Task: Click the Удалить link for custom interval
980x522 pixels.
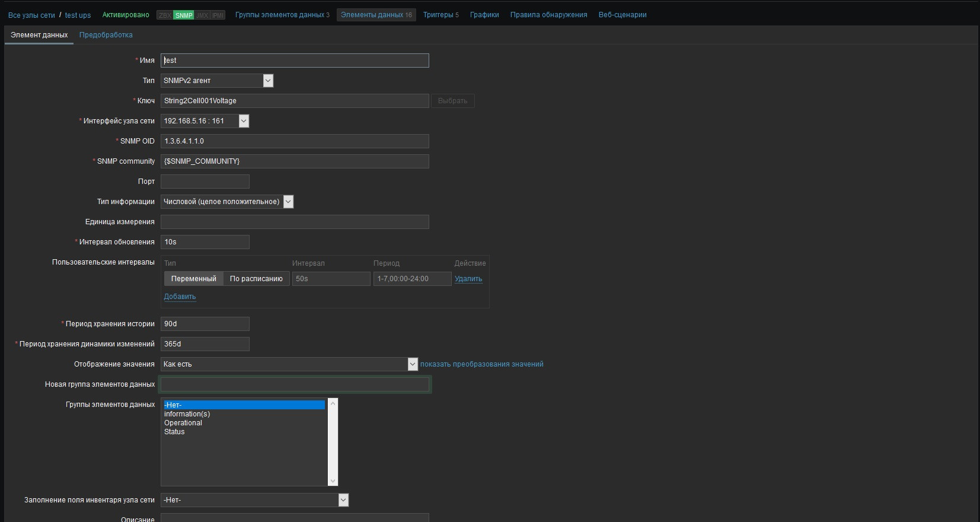Action: pos(468,279)
